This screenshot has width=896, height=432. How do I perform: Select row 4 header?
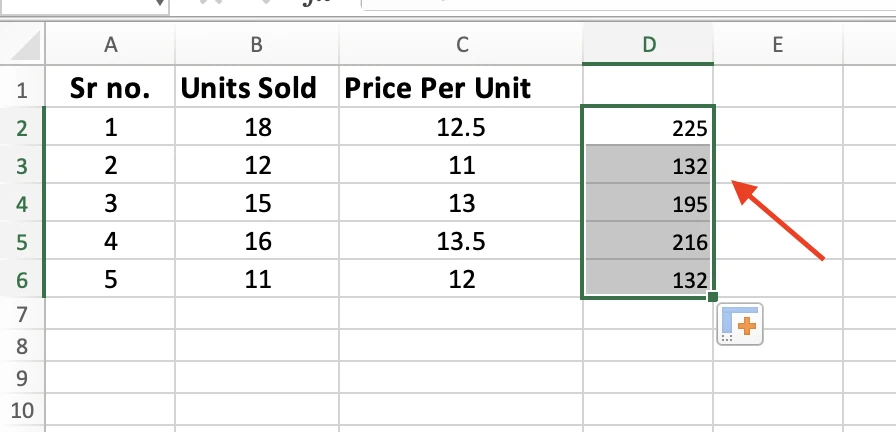tap(22, 204)
